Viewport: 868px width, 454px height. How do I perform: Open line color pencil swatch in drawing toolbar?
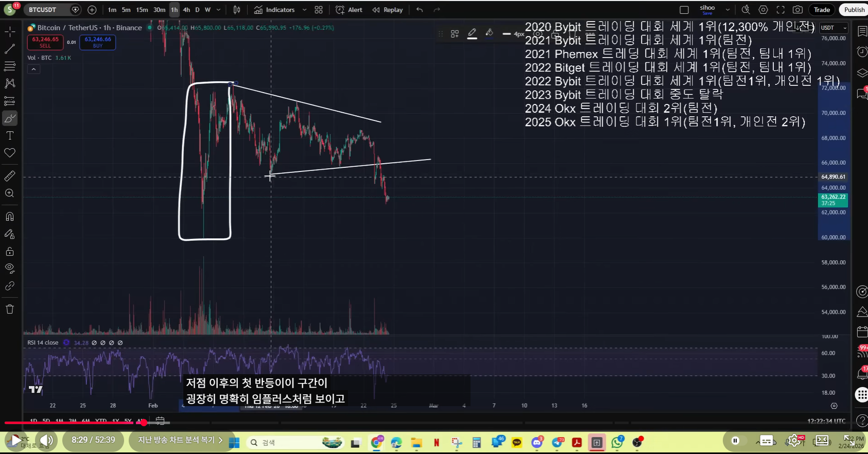point(472,34)
